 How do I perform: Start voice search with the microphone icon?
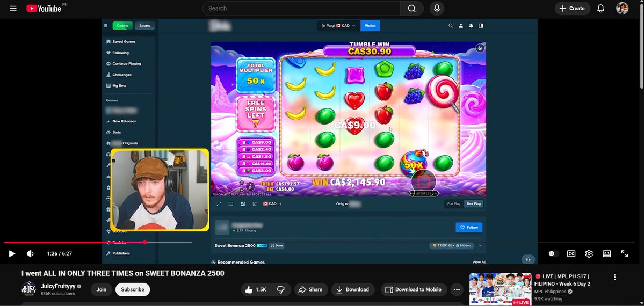coord(437,8)
